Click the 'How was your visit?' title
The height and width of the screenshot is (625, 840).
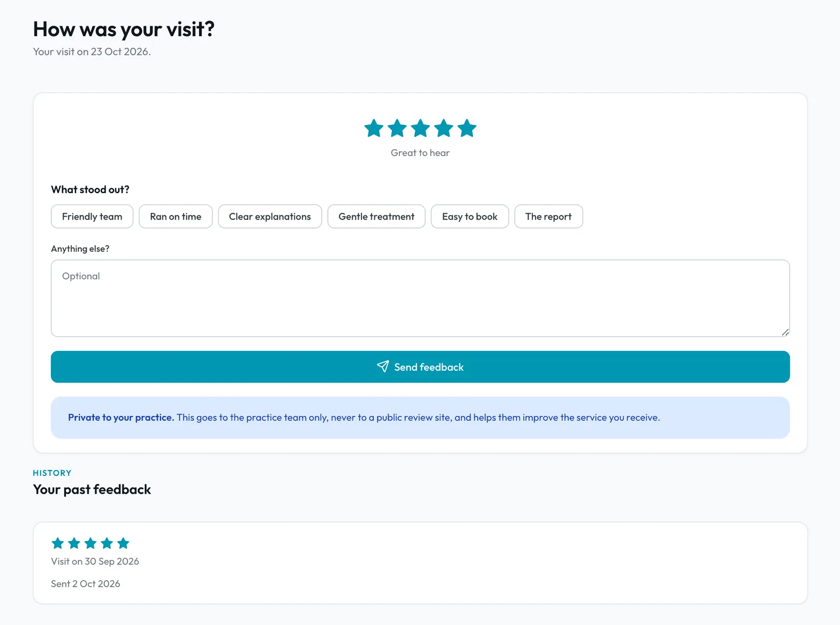pos(123,29)
